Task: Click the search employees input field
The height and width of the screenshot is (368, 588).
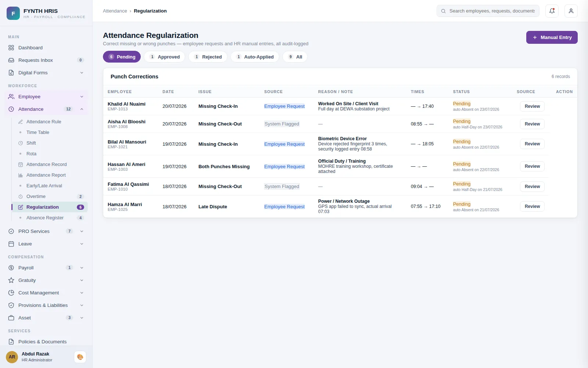Action: coord(488,11)
